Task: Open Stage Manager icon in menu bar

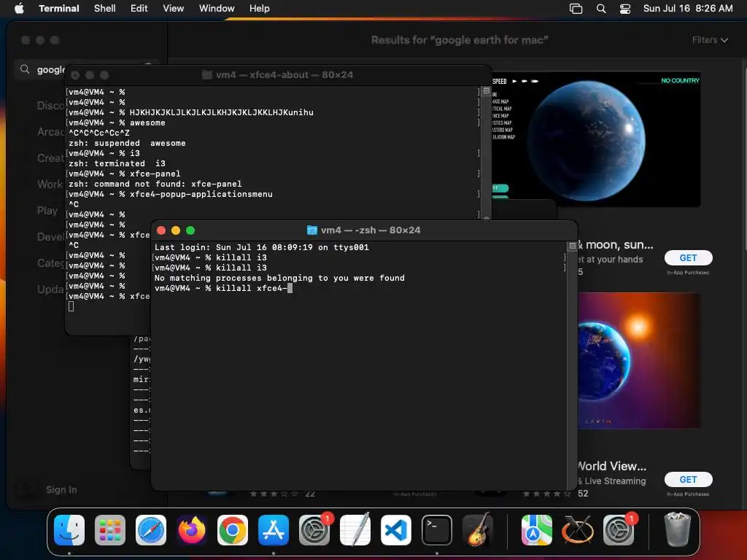Action: point(576,9)
